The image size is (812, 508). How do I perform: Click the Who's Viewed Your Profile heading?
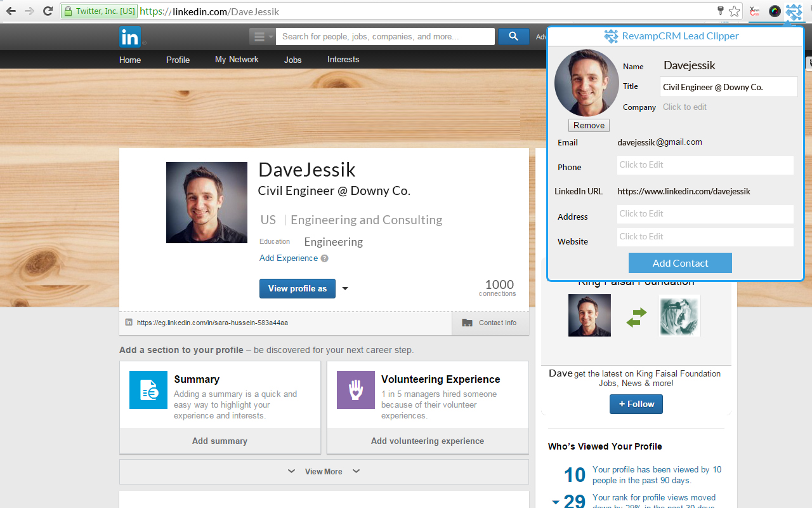click(605, 446)
